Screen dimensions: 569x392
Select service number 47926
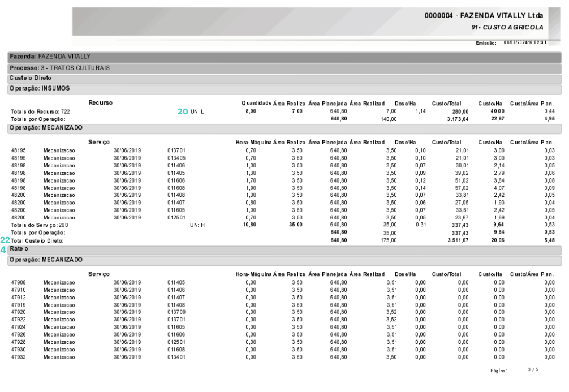coord(19,335)
